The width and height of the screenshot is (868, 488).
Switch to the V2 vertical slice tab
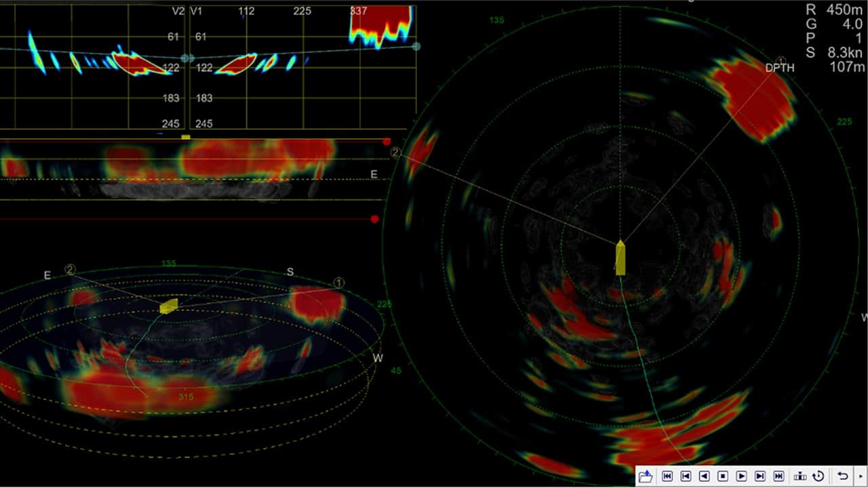tap(176, 10)
